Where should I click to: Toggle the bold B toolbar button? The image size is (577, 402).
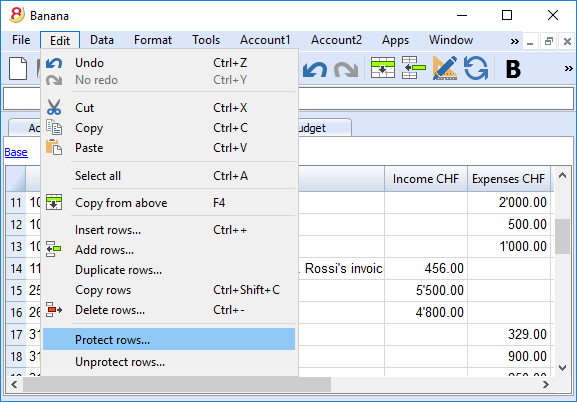coord(513,68)
